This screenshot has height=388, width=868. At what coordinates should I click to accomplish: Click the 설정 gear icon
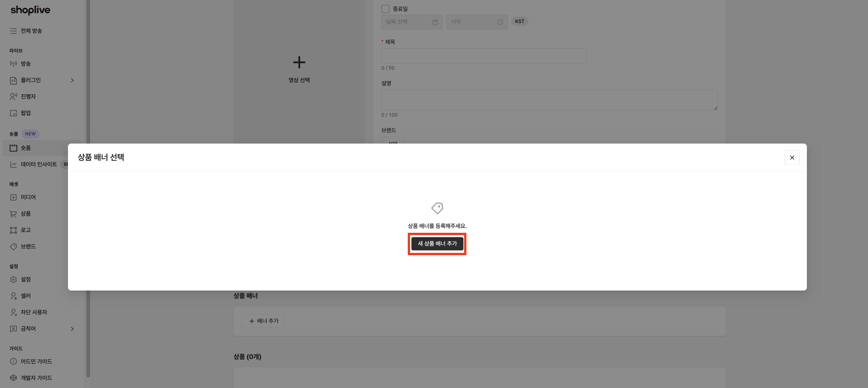tap(13, 279)
